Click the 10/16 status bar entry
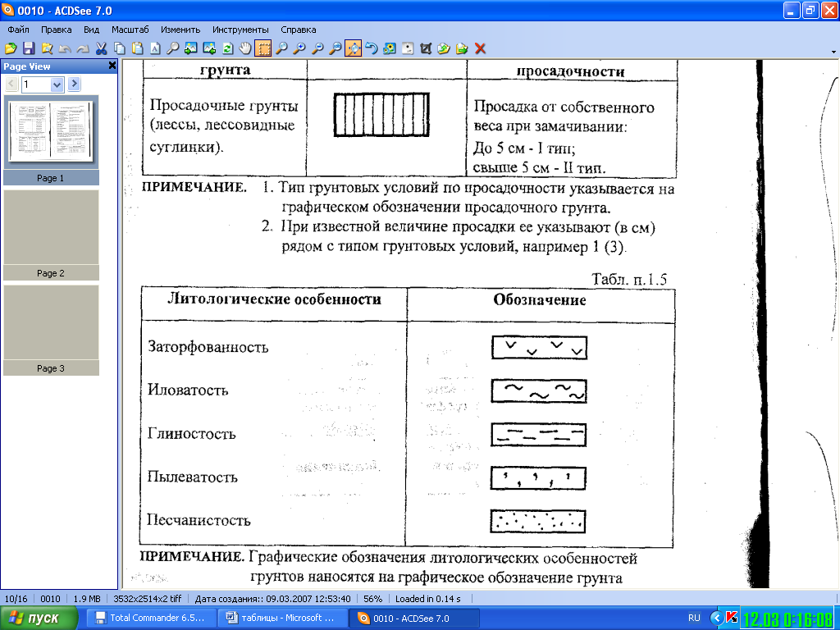Screen dimensions: 840x630 pos(16,598)
